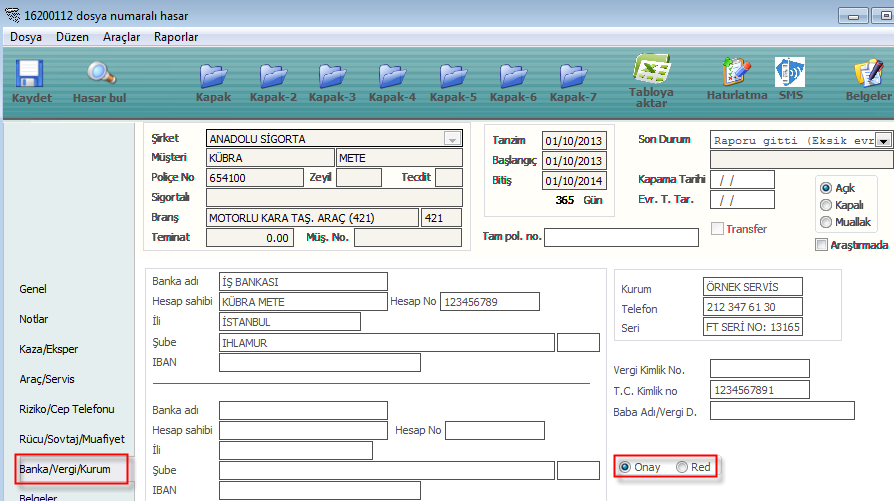Open the Hatırlatma reminder icon
This screenshot has height=501, width=894.
tap(737, 74)
